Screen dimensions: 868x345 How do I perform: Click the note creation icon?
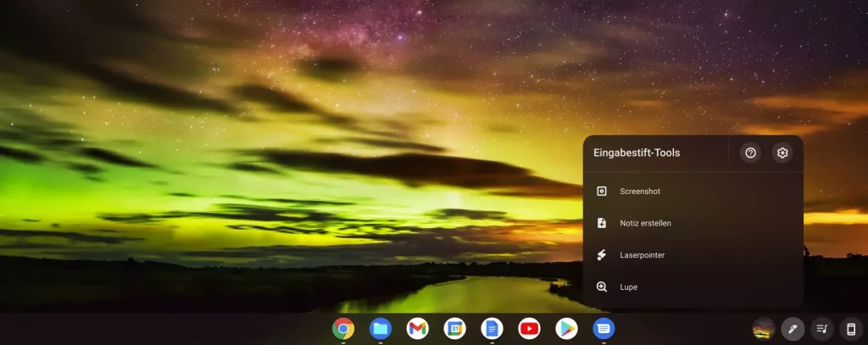click(x=602, y=223)
